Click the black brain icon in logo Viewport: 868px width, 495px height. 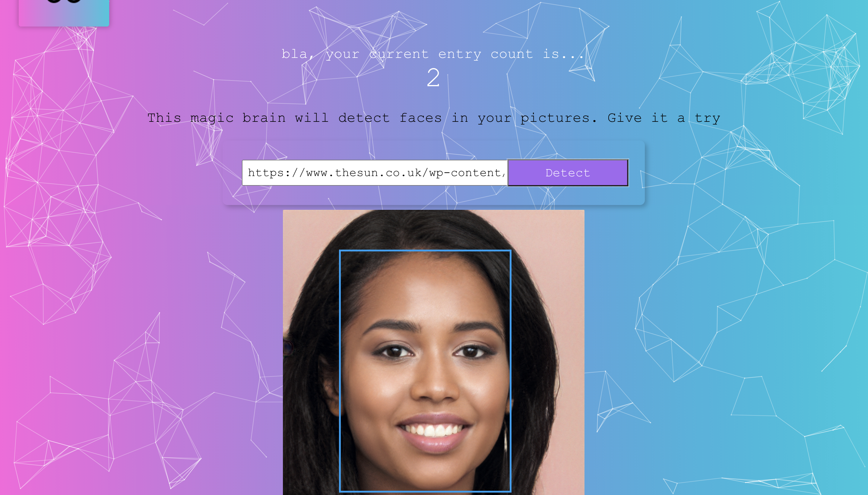pos(64,2)
